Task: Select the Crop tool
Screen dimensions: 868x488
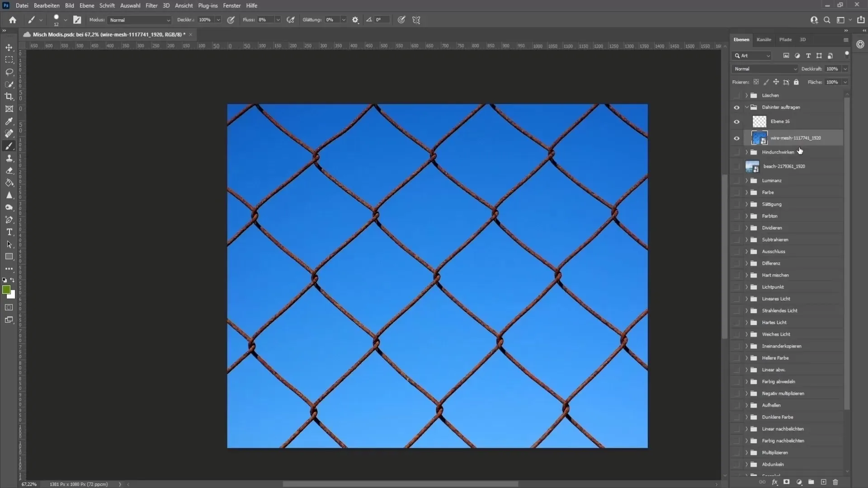Action: point(9,96)
